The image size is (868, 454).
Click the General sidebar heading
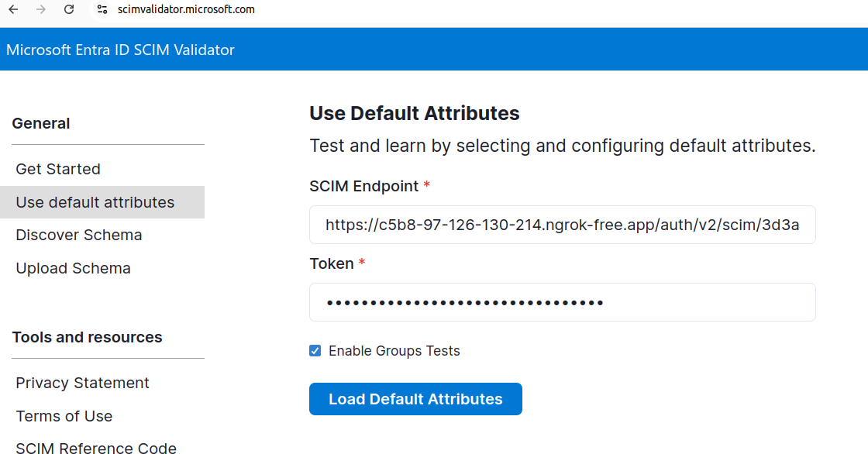tap(41, 123)
